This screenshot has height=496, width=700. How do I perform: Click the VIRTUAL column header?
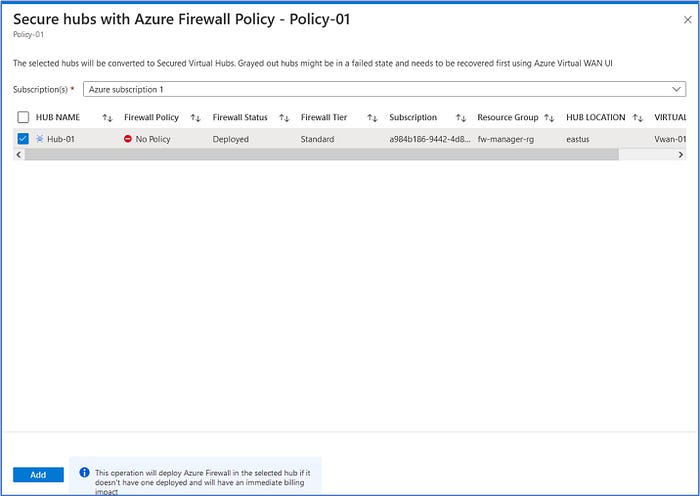(x=670, y=117)
